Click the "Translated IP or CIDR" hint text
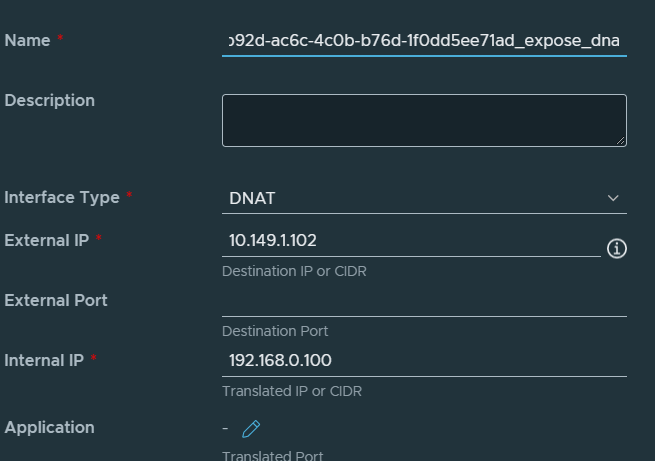Image resolution: width=655 pixels, height=461 pixels. point(291,391)
